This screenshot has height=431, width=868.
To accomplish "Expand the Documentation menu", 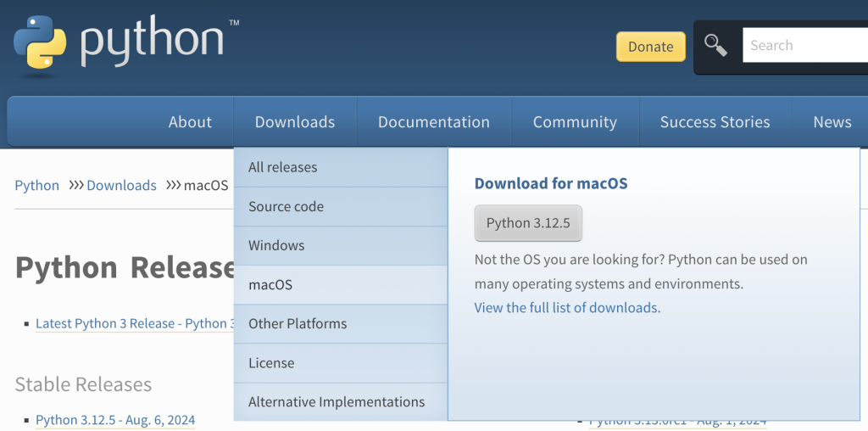I will point(434,122).
